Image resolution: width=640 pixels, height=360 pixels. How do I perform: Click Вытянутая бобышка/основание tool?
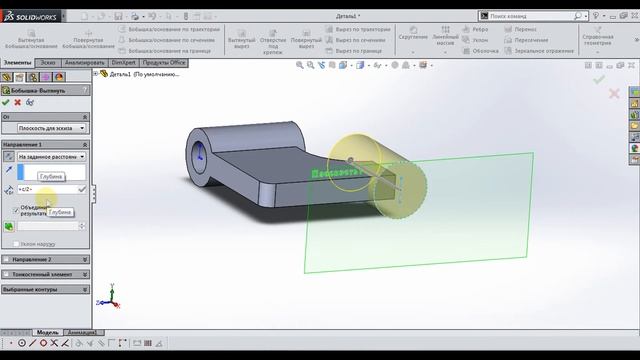click(31, 40)
